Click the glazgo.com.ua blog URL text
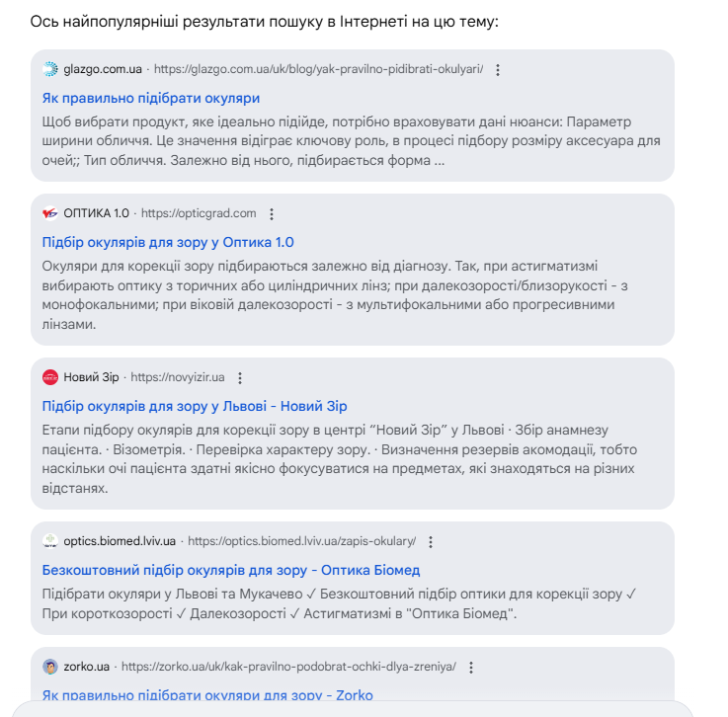 (318, 69)
